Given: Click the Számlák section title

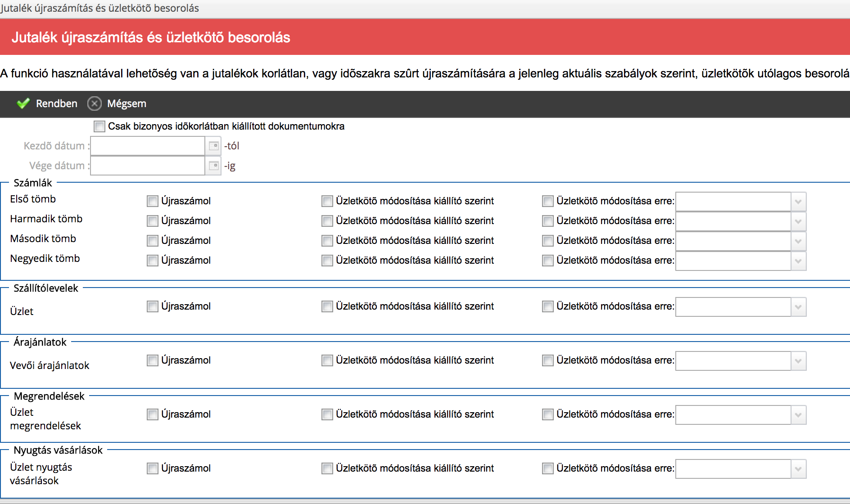Looking at the screenshot, I should click(x=33, y=183).
